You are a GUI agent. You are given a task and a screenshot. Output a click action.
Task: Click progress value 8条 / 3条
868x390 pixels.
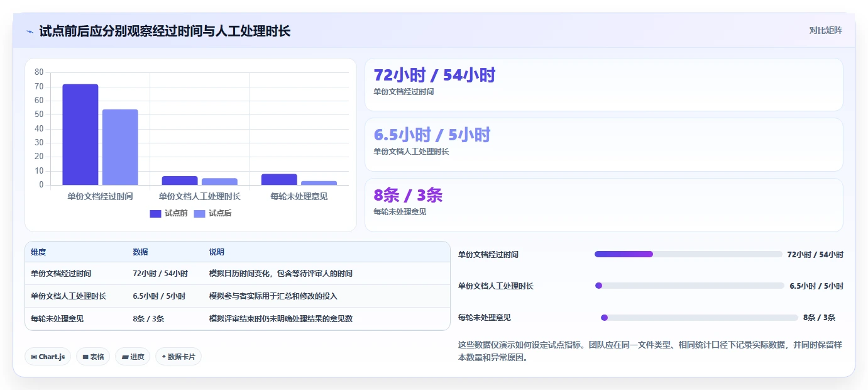[819, 318]
